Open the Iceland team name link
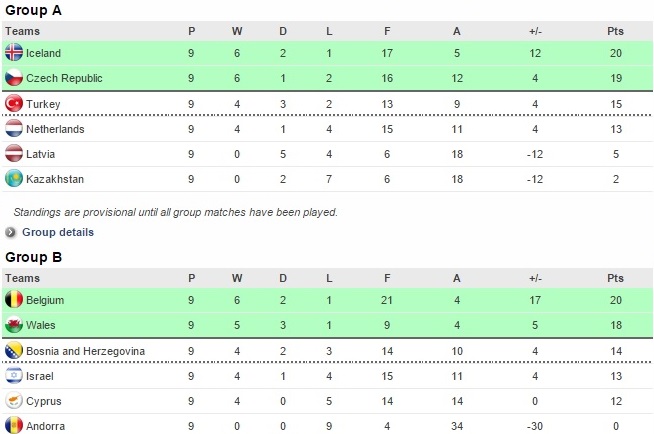 tap(44, 53)
